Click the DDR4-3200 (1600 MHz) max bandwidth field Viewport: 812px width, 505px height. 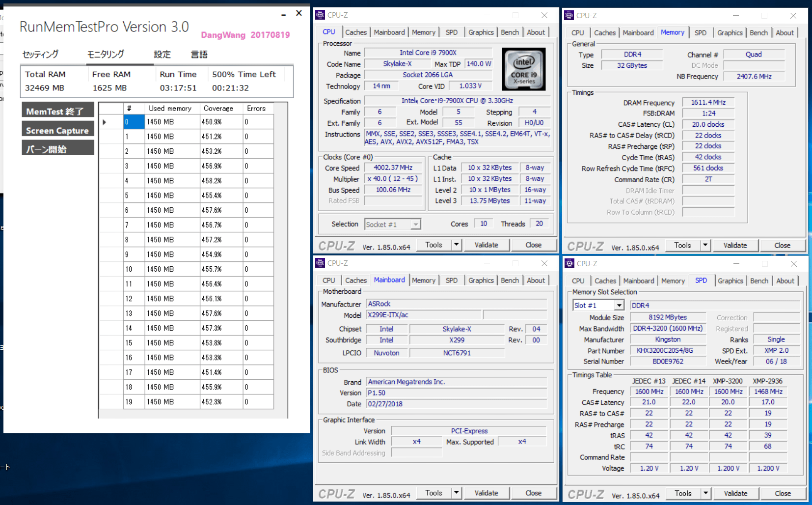point(668,328)
